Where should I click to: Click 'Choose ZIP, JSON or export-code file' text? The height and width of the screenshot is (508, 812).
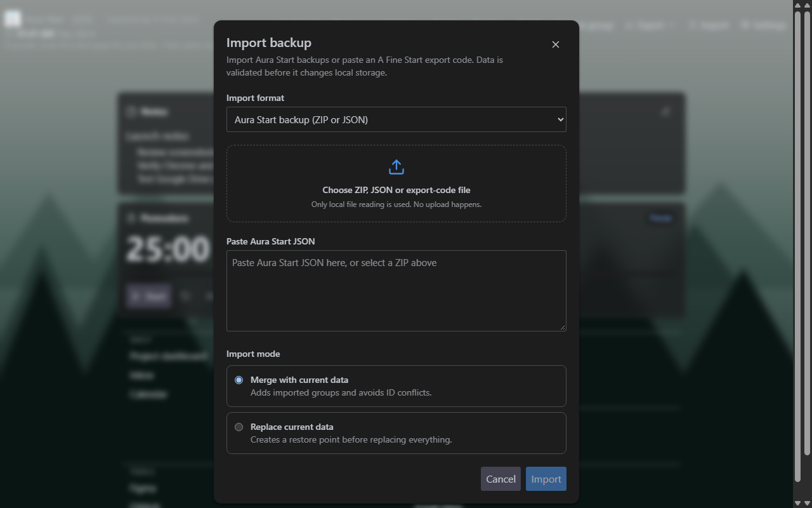(x=396, y=190)
